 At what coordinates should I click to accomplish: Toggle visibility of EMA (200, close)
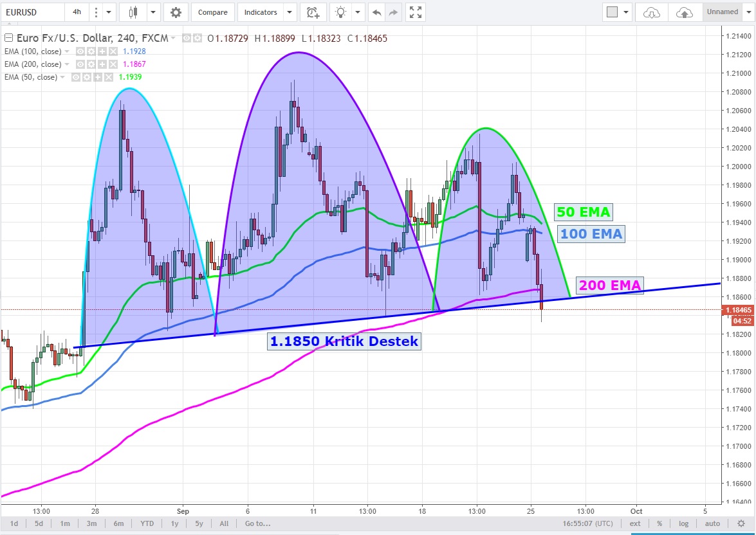point(80,64)
